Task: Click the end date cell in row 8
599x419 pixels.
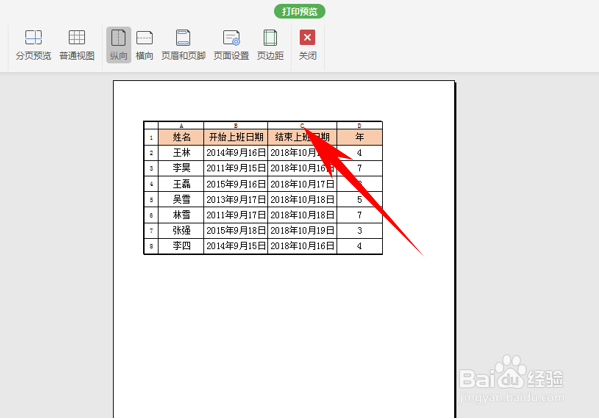Action: point(302,246)
